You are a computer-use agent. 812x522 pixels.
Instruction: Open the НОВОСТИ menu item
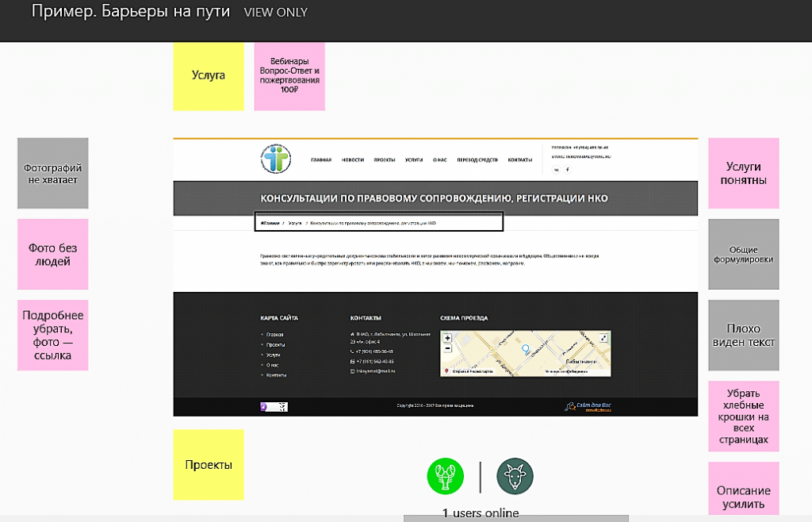tap(353, 160)
